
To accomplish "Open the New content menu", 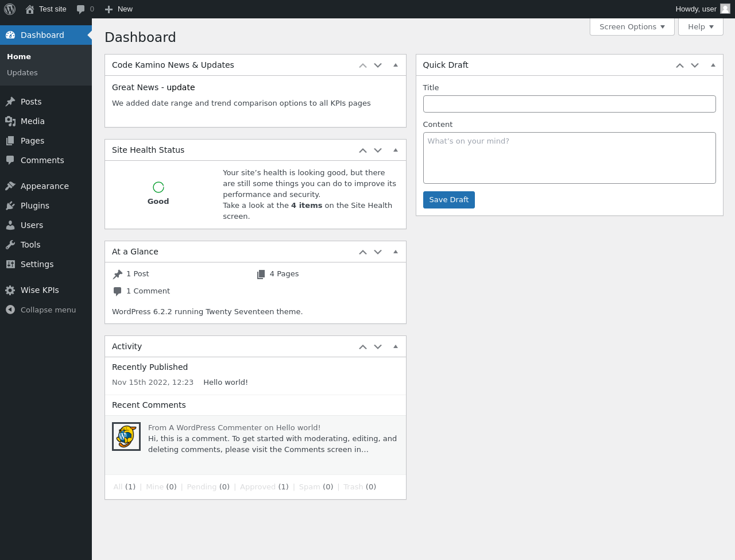I will point(119,9).
